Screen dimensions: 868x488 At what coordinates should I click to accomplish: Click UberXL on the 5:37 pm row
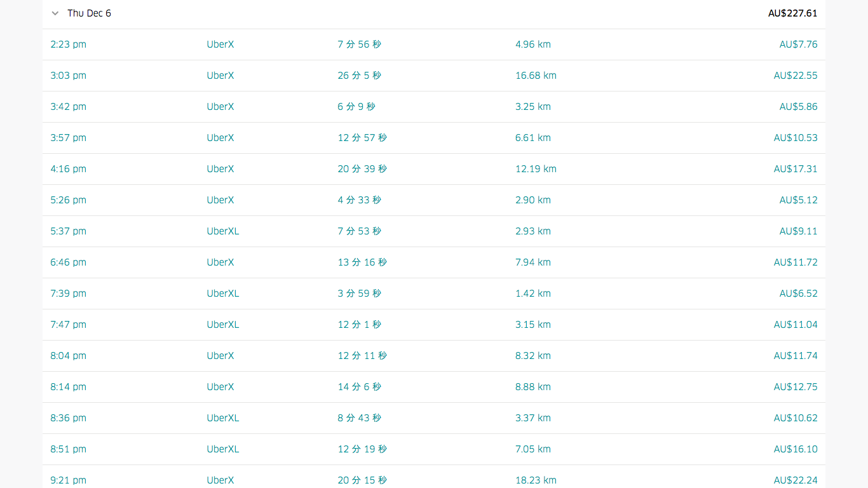[x=223, y=231]
